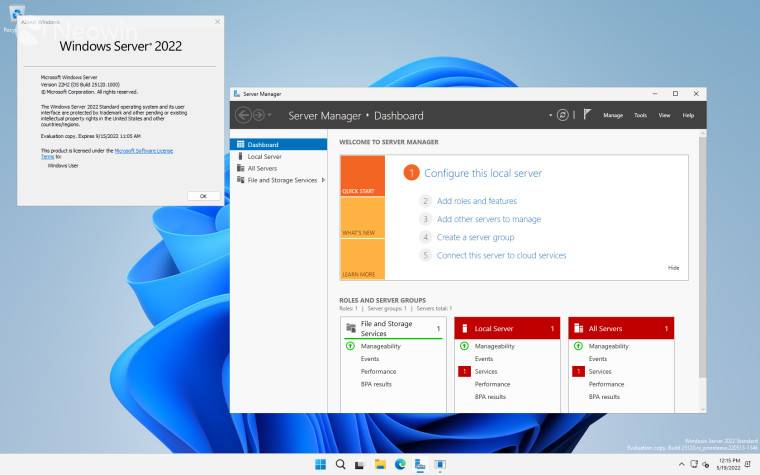Click the About Windows taskbar icon
This screenshot has width=760, height=475.
pyautogui.click(x=440, y=464)
